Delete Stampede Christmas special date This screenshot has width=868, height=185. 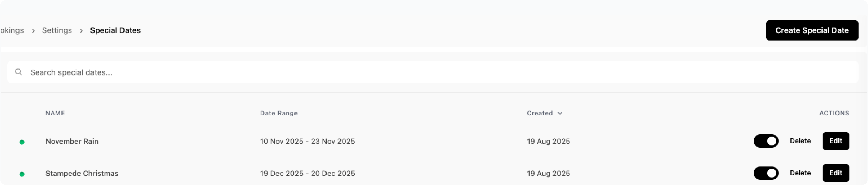[x=800, y=173]
